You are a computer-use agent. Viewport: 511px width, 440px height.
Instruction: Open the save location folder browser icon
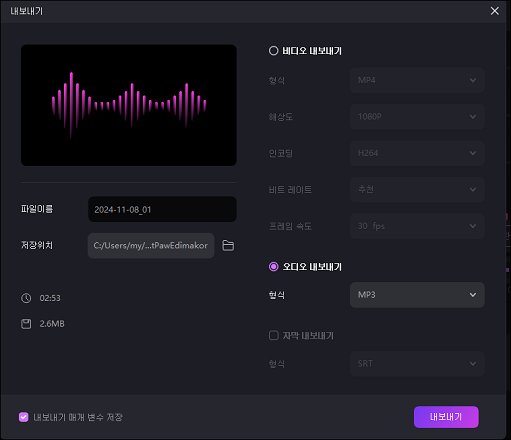click(x=228, y=246)
